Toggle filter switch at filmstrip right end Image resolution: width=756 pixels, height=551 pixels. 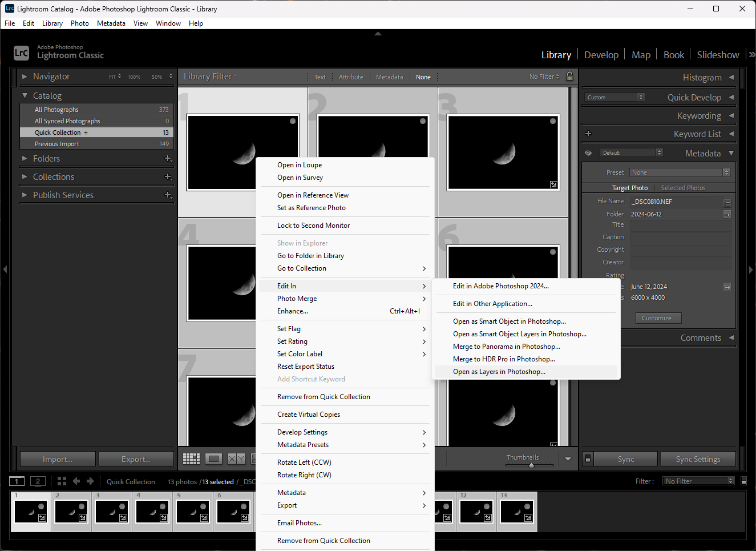click(x=743, y=481)
